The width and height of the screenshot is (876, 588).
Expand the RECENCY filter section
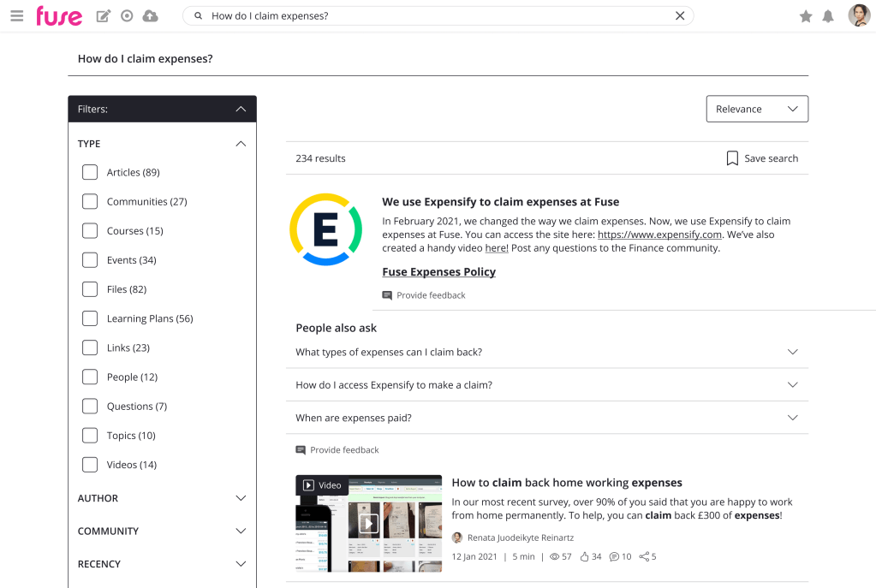point(241,564)
